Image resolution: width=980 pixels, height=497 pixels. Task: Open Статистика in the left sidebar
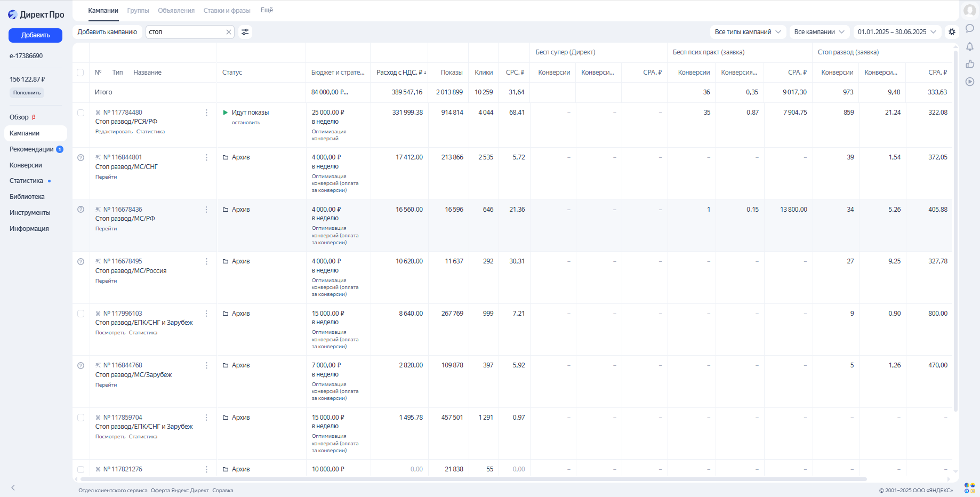click(x=26, y=181)
